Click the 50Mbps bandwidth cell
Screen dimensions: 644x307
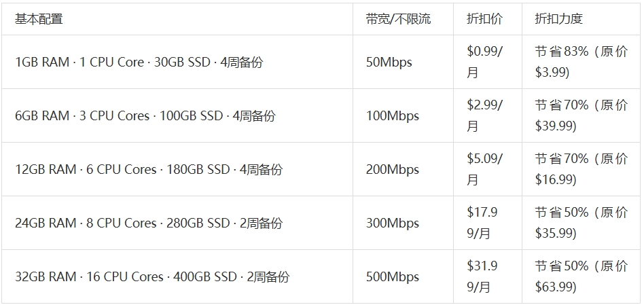[389, 62]
